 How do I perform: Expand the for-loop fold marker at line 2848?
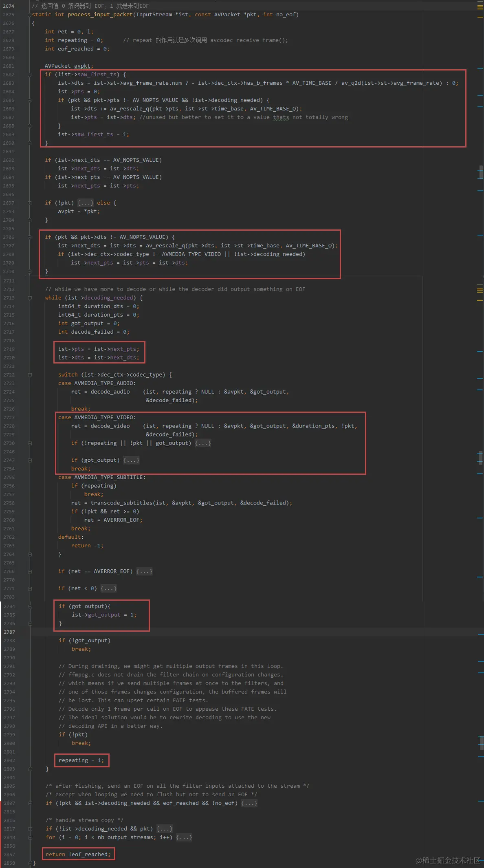click(30, 837)
